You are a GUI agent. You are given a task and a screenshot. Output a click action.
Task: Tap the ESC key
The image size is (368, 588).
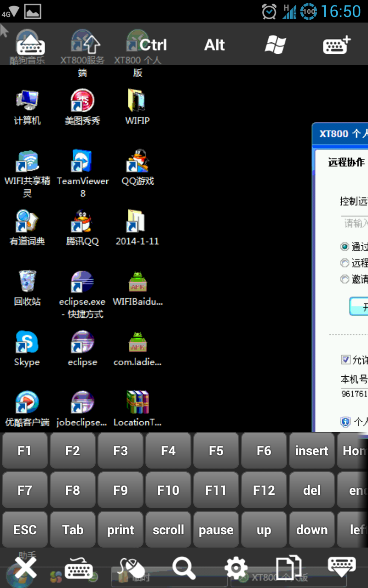[x=24, y=530]
